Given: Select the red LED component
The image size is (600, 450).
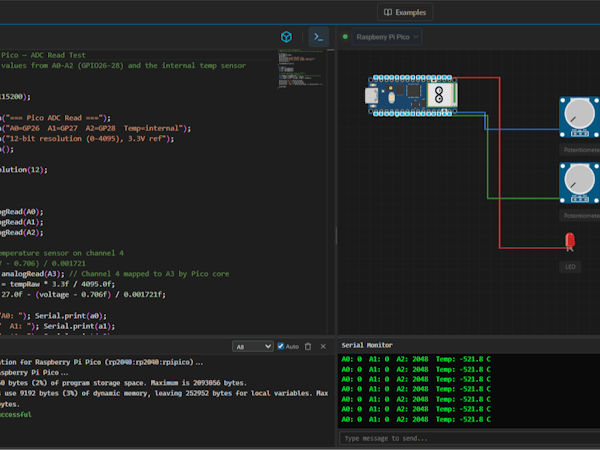Looking at the screenshot, I should coord(570,242).
